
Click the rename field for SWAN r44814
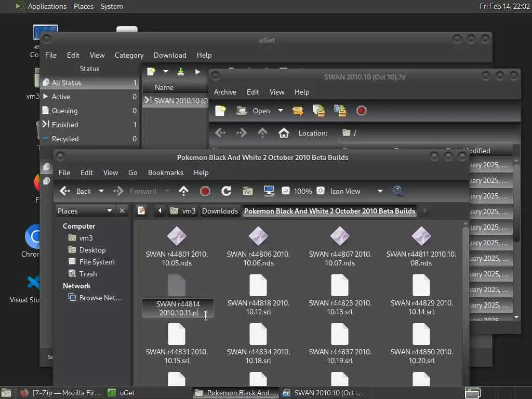tap(178, 309)
